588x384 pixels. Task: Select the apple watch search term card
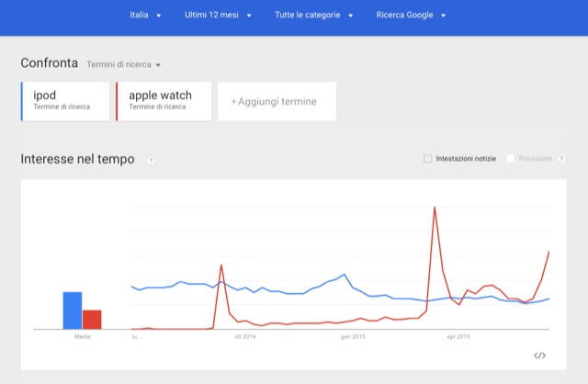[x=164, y=100]
